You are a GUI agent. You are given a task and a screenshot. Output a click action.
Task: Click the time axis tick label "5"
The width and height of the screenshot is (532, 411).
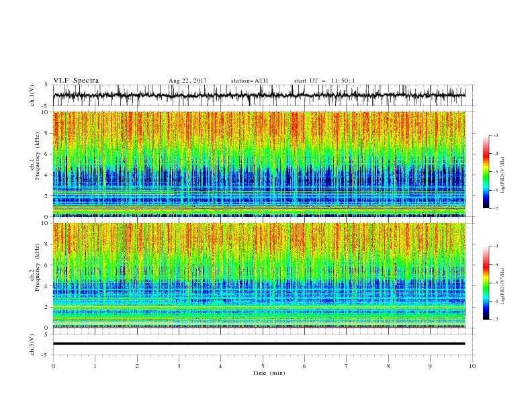[263, 366]
